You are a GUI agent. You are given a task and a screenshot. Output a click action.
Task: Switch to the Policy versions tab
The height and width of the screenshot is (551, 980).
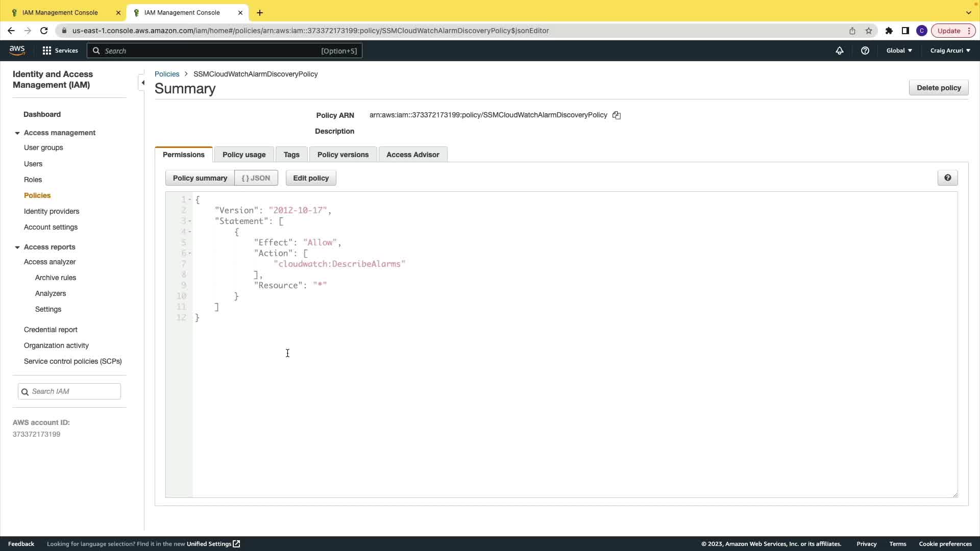342,155
